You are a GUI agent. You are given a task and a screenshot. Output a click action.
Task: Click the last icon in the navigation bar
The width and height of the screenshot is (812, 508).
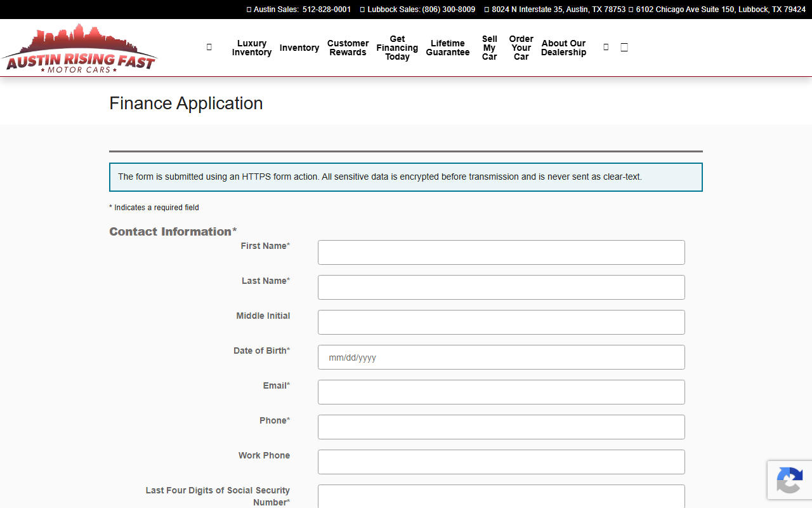tap(624, 47)
